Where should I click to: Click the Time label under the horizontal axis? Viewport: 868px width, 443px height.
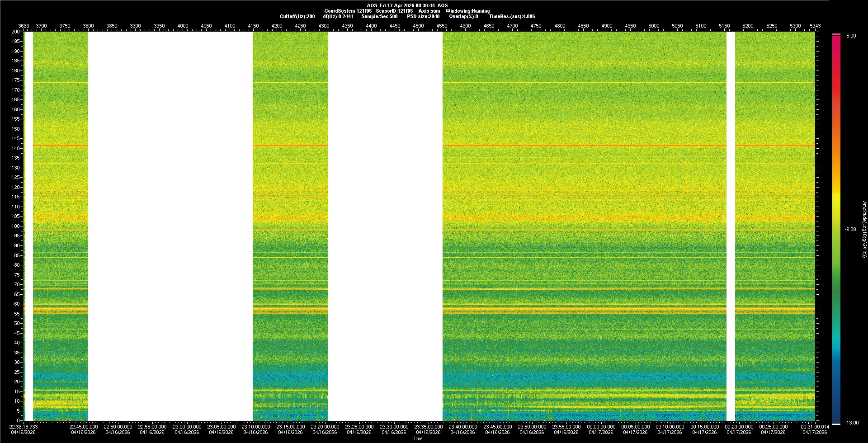(x=418, y=438)
